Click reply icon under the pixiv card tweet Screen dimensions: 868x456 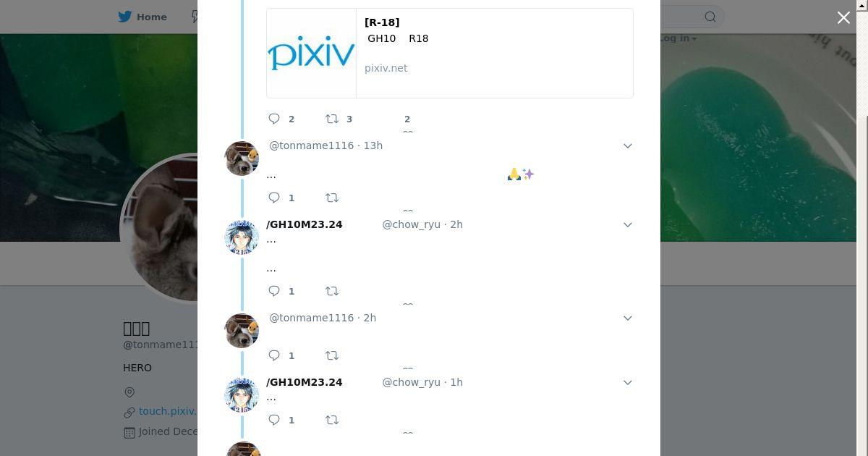274,119
